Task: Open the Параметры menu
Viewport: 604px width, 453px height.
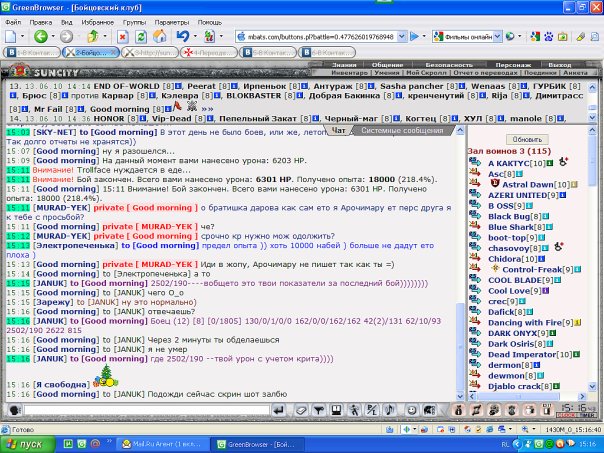Action: tap(172, 22)
